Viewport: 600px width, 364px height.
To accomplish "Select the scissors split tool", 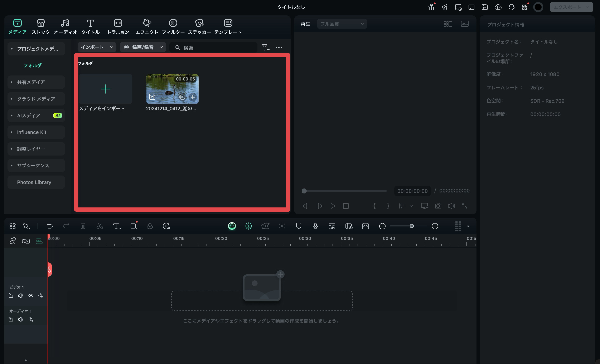I will [x=100, y=226].
